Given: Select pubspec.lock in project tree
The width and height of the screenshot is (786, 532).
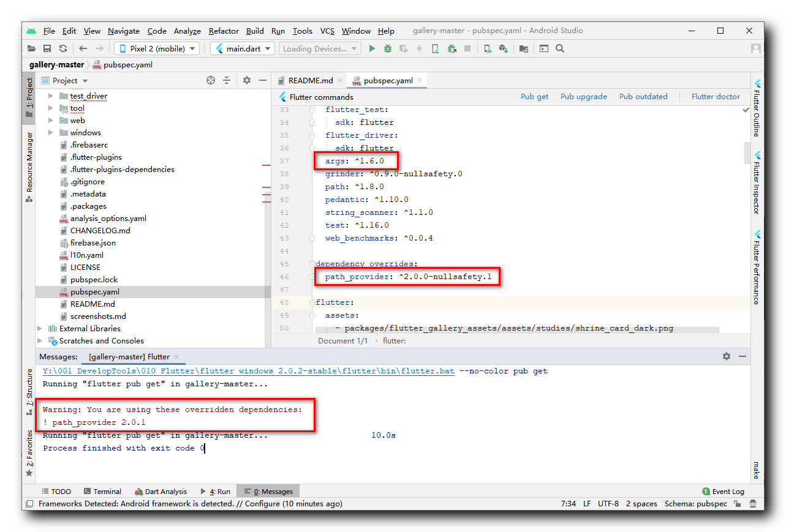Looking at the screenshot, I should tap(94, 280).
